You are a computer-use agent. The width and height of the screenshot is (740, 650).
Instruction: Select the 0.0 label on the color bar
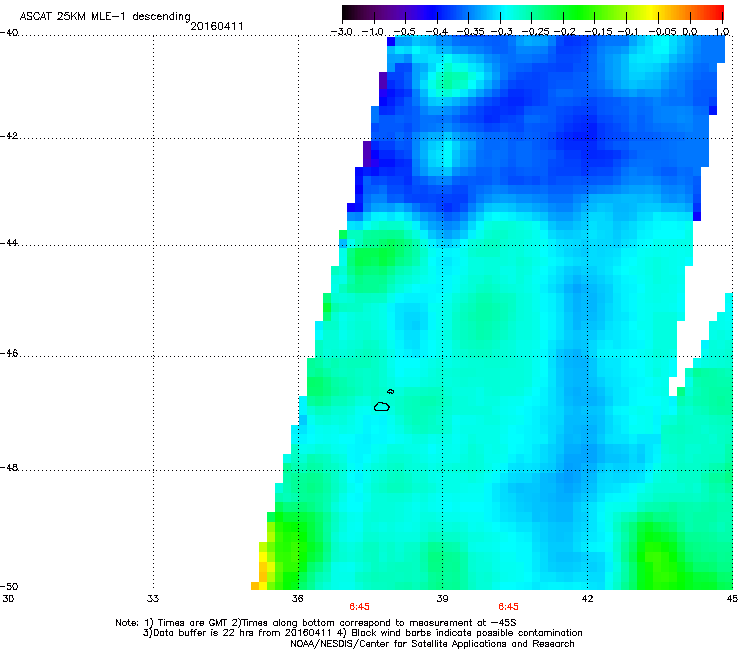pyautogui.click(x=690, y=32)
